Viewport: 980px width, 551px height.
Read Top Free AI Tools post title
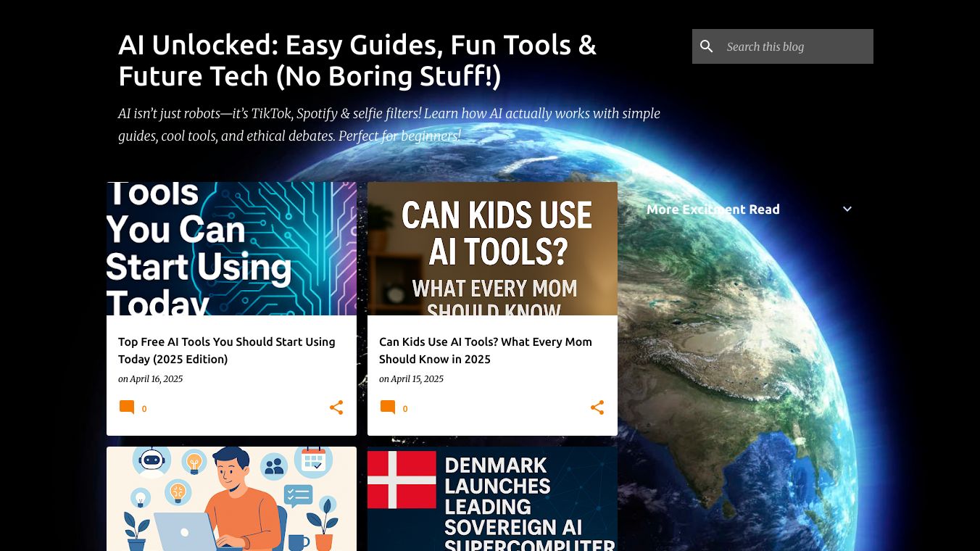227,350
